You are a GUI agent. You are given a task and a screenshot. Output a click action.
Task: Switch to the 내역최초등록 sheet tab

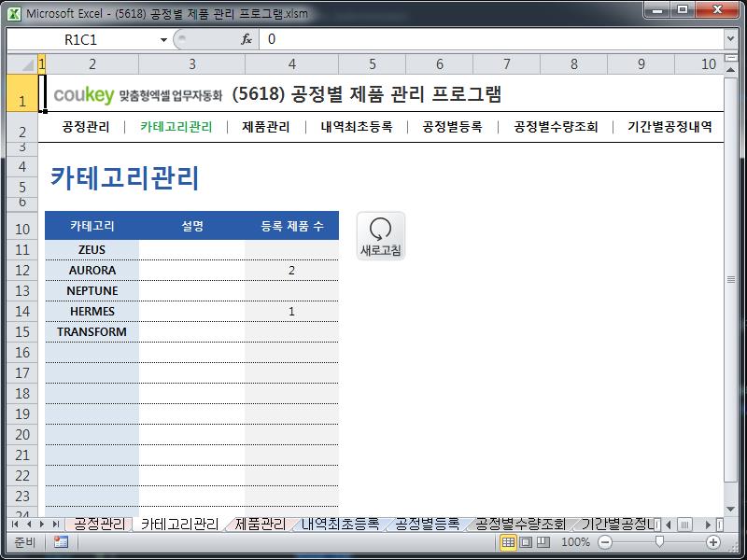pos(340,525)
